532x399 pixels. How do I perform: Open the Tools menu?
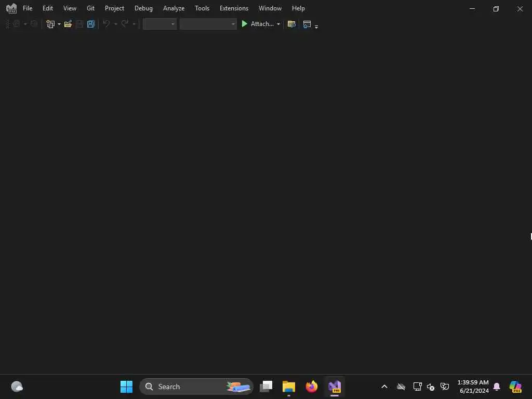[202, 8]
